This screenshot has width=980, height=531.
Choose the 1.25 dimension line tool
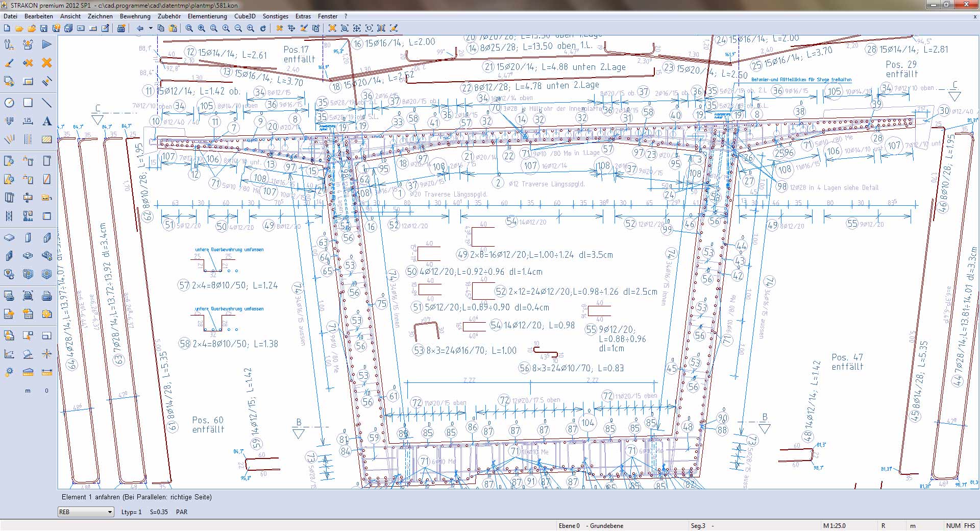[28, 121]
